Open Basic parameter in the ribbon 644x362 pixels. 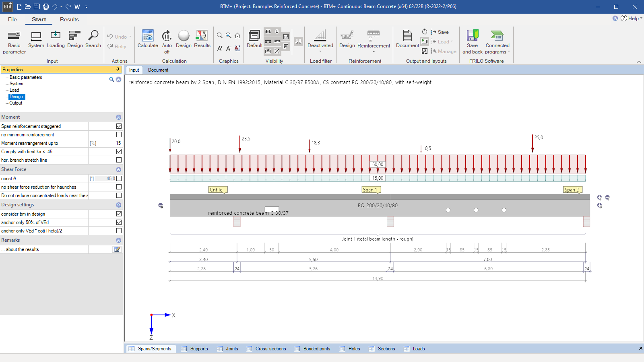pyautogui.click(x=14, y=42)
